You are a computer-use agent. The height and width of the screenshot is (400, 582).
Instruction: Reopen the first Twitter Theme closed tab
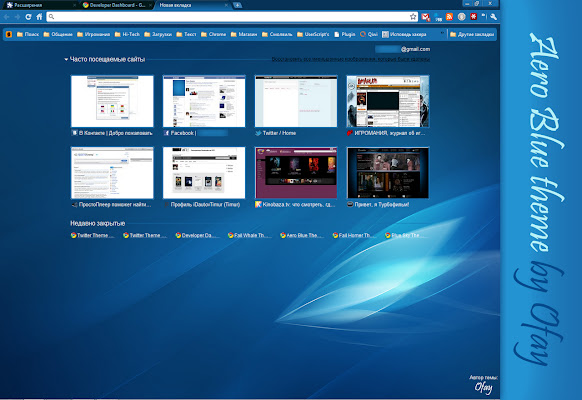click(93, 235)
